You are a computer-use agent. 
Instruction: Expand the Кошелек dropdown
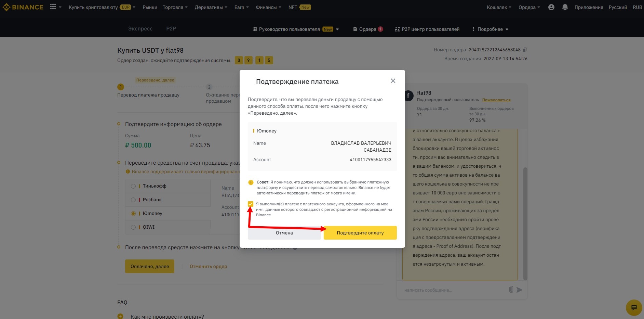pyautogui.click(x=499, y=7)
